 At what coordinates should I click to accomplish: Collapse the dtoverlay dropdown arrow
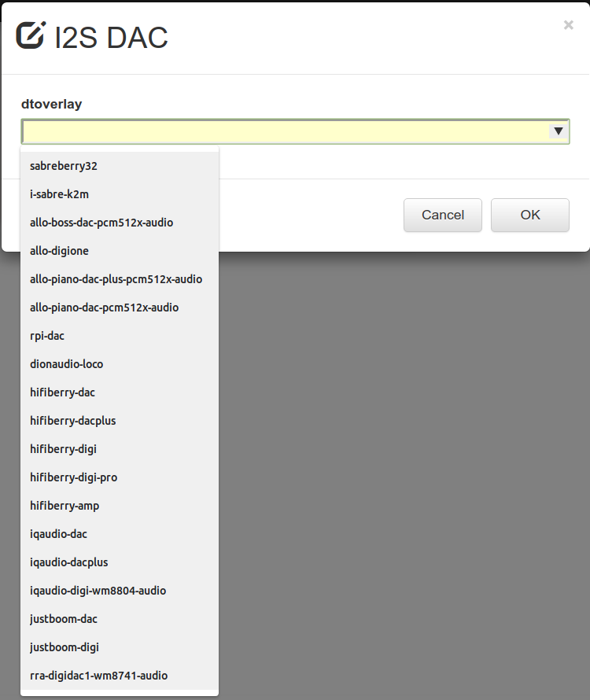(559, 131)
